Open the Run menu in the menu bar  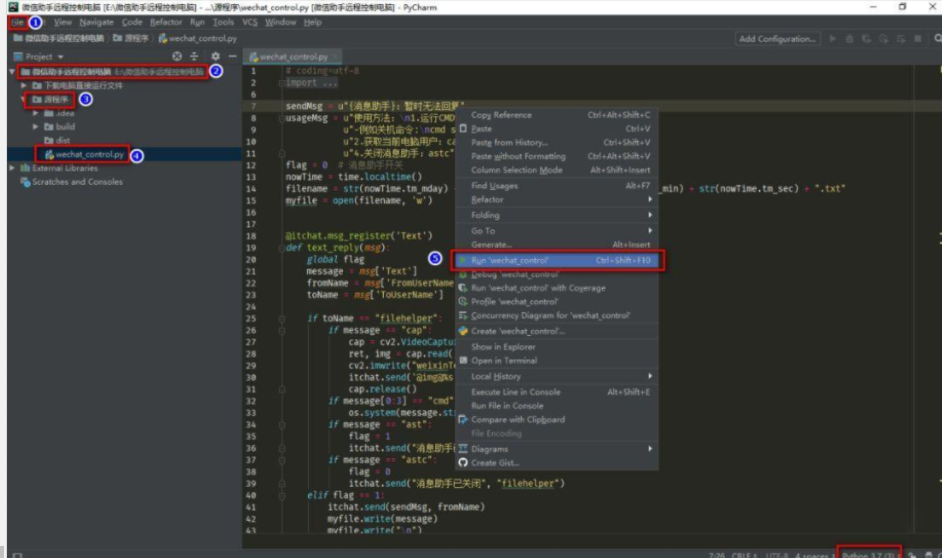(197, 22)
